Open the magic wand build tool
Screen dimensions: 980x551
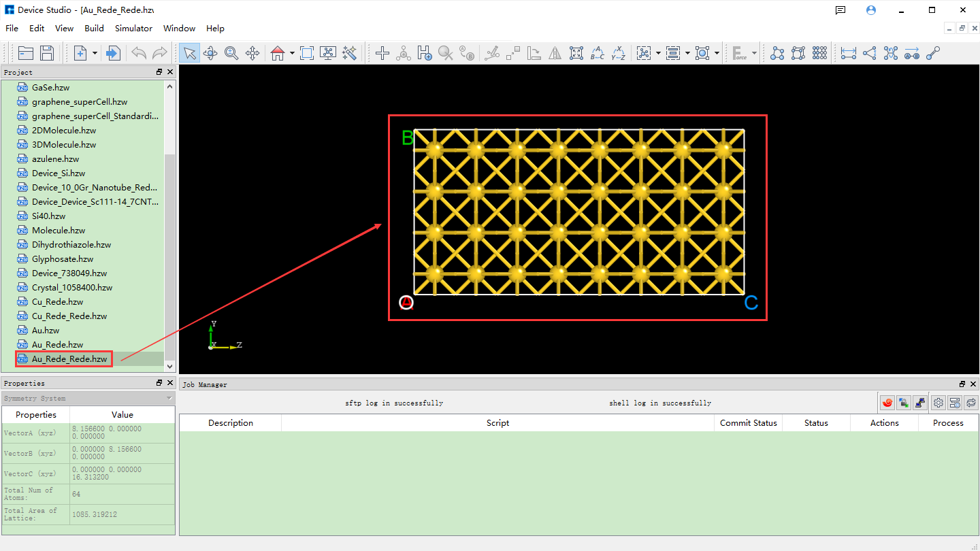pos(350,53)
